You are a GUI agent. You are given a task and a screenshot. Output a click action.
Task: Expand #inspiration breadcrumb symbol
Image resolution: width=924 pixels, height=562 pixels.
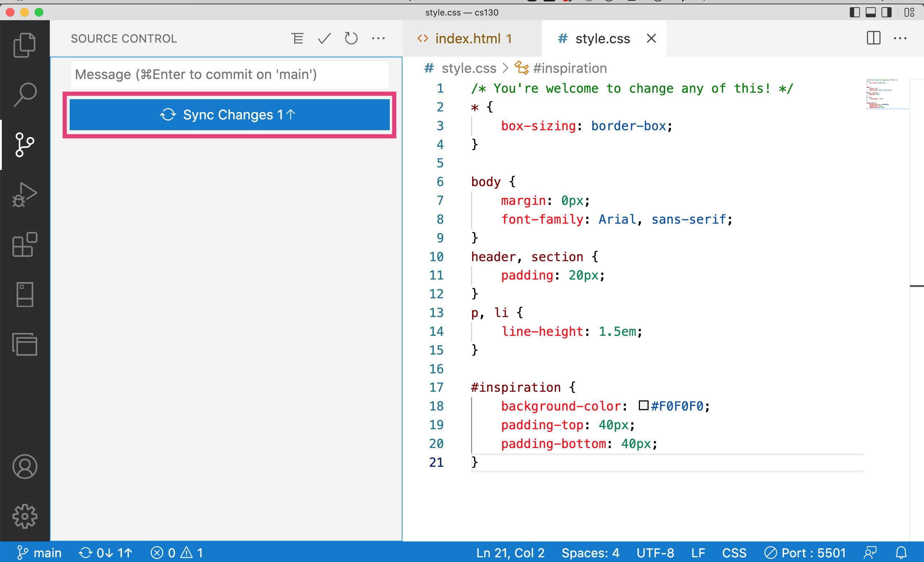point(569,68)
